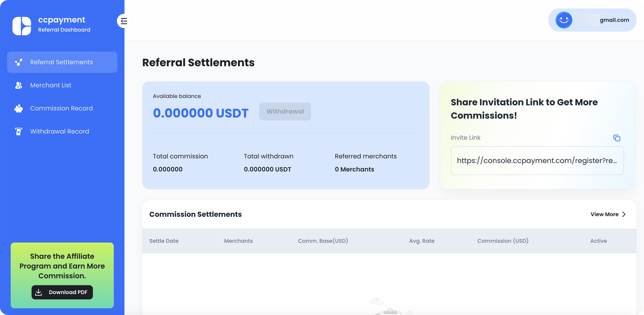
Task: Expand the chevron next to View More
Action: (x=624, y=214)
